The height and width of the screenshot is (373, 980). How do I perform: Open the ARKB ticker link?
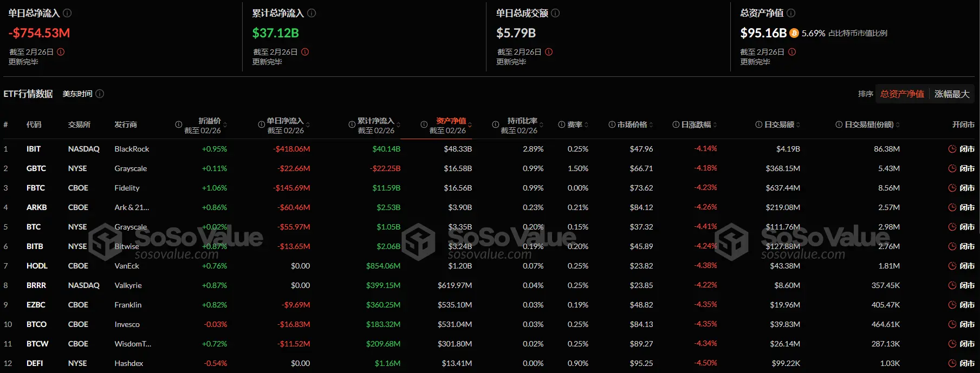[37, 207]
